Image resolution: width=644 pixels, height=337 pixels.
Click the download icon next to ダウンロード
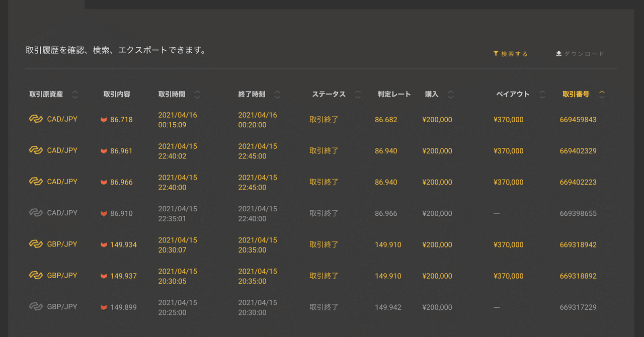coord(558,53)
